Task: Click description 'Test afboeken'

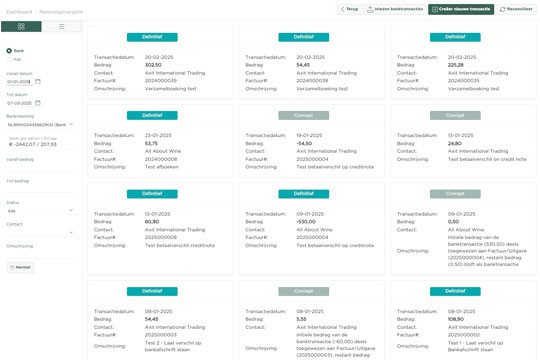Action: [162, 167]
